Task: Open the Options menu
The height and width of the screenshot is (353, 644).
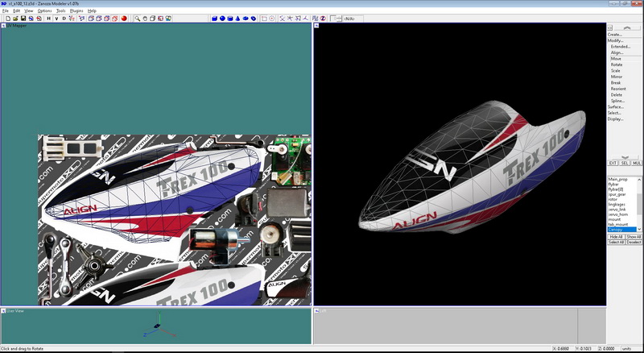Action: 44,10
